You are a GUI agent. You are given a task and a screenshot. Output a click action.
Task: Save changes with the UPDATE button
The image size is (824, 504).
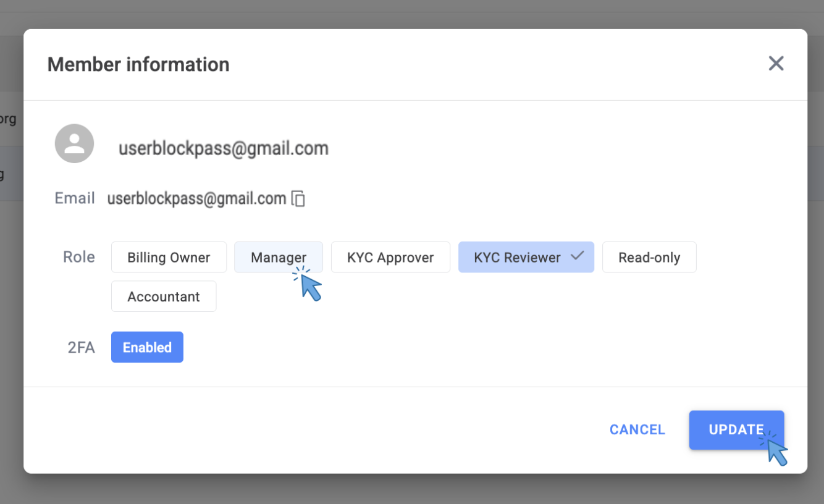tap(736, 430)
